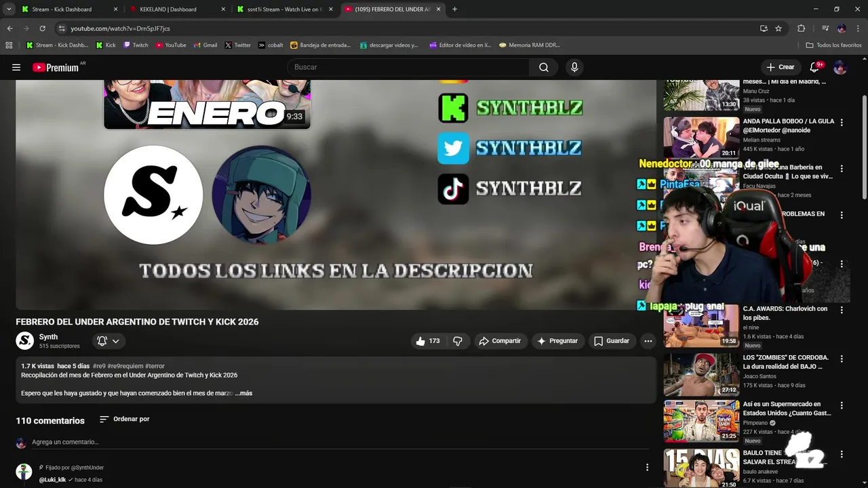This screenshot has height=488, width=868.
Task: Open the notifications bell in header
Action: coord(814,67)
